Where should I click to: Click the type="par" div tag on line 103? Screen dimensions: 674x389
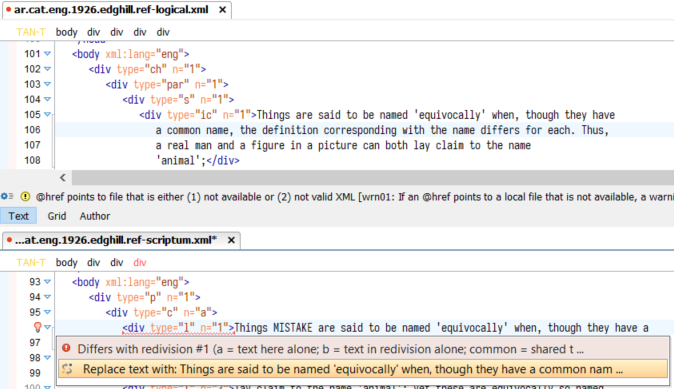(167, 85)
